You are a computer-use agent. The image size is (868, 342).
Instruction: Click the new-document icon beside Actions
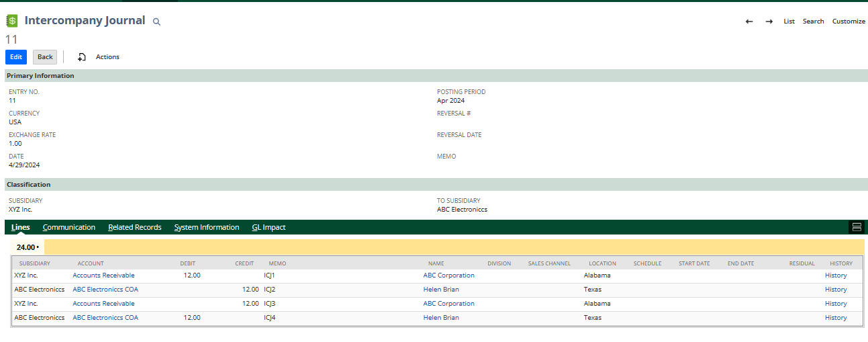(x=82, y=57)
